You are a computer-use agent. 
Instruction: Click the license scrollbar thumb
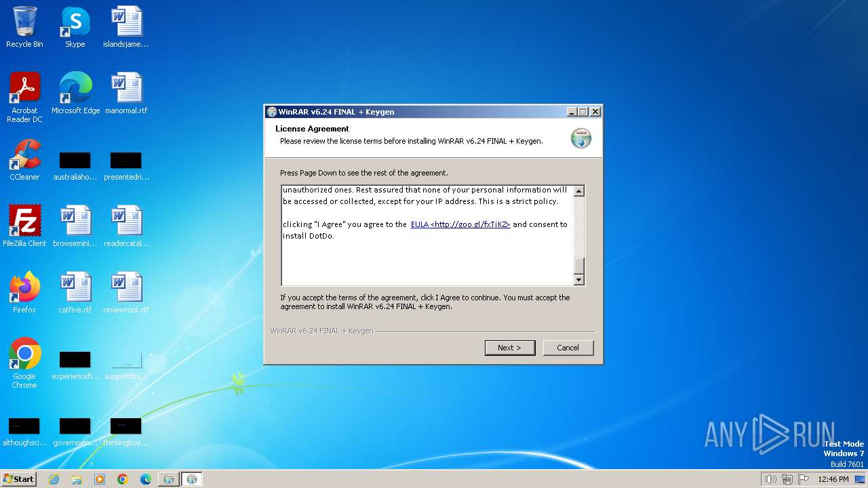(x=578, y=265)
